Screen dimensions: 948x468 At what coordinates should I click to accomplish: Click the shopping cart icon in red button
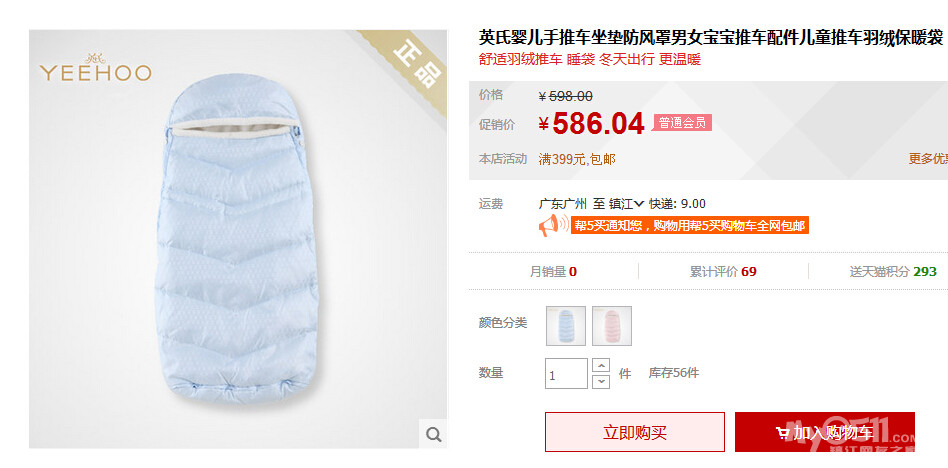783,433
